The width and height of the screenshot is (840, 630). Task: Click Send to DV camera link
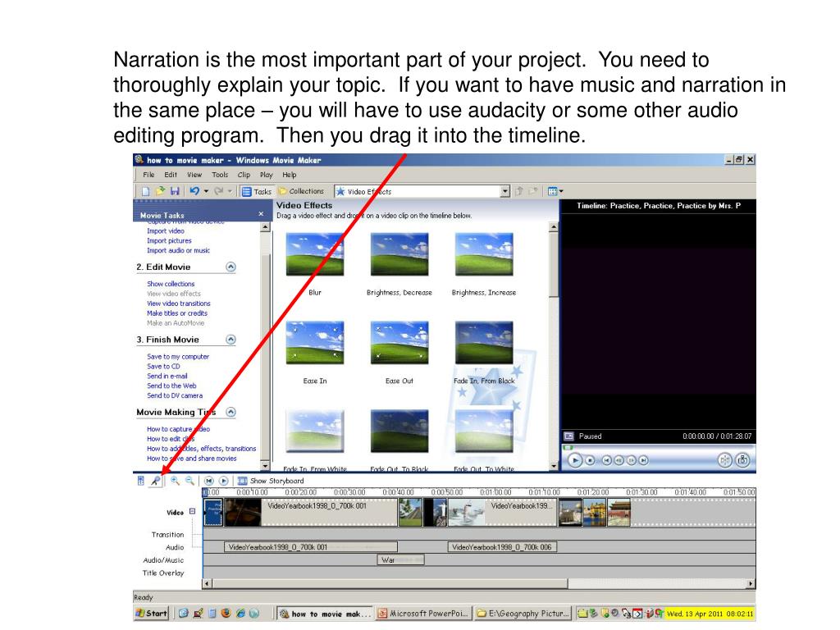[175, 395]
